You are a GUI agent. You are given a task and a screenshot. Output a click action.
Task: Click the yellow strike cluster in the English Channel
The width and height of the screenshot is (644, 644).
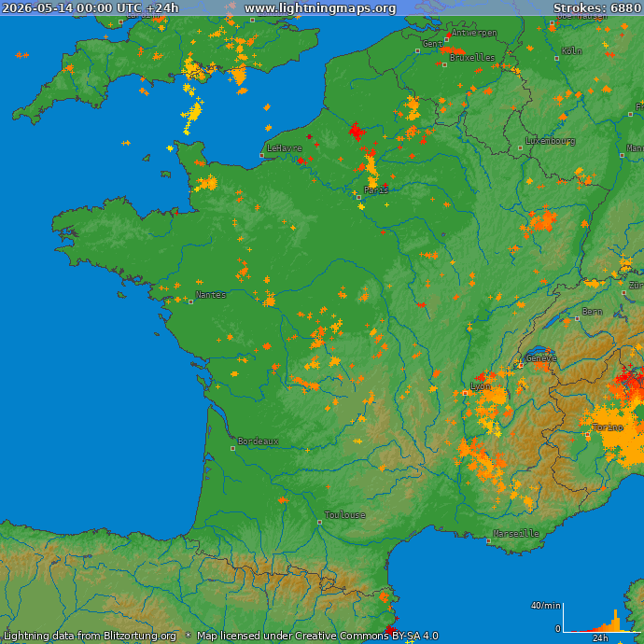tap(191, 115)
